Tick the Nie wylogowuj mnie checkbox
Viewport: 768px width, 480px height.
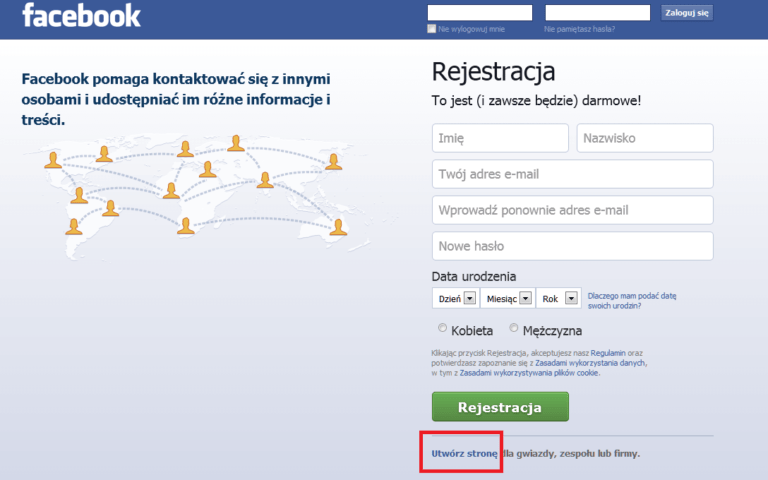coord(432,29)
